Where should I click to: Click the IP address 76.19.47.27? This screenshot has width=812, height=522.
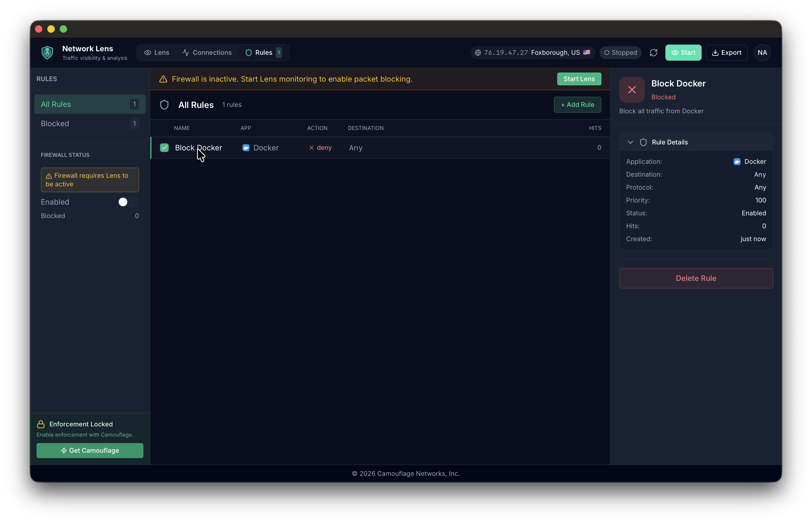click(x=506, y=53)
